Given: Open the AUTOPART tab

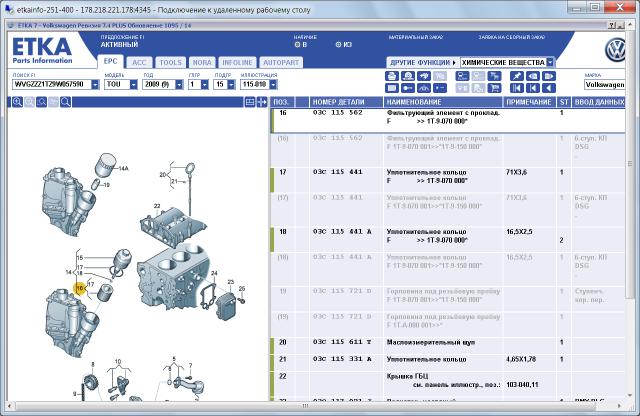Looking at the screenshot, I should pyautogui.click(x=281, y=62).
